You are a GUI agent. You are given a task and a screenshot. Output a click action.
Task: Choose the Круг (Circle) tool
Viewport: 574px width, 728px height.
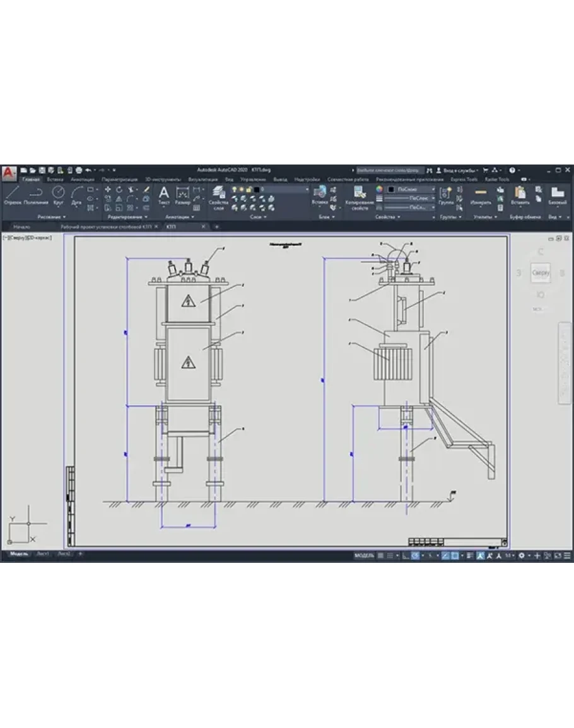coord(58,195)
